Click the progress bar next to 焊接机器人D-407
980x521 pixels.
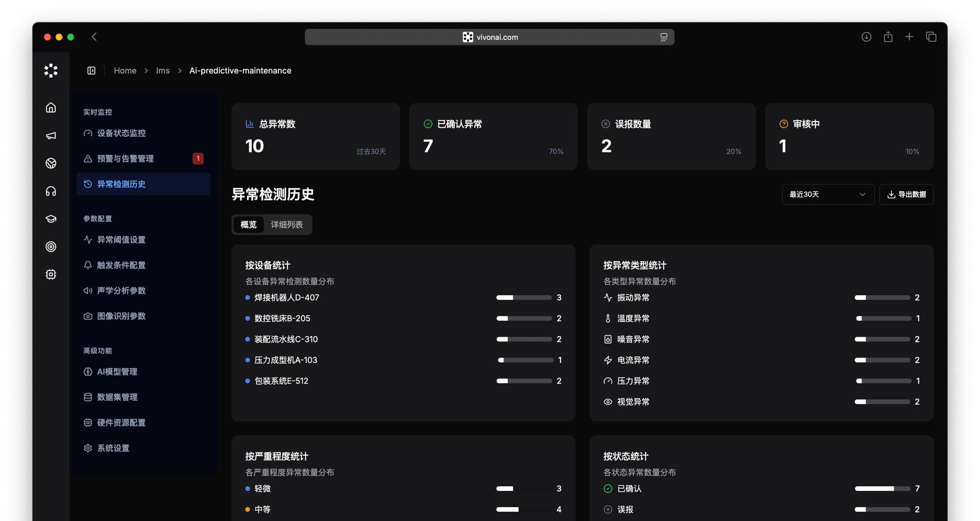524,298
